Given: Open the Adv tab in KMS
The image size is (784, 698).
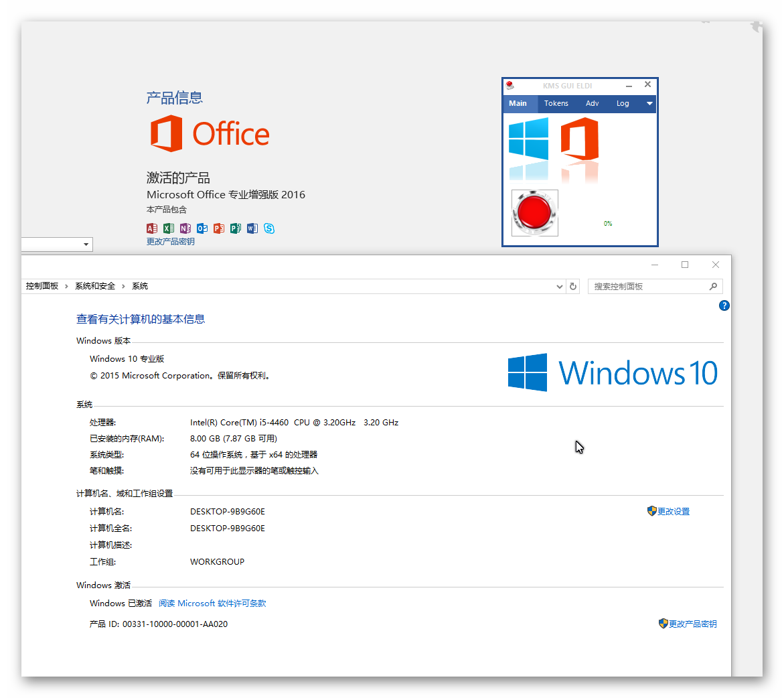Looking at the screenshot, I should coord(592,103).
